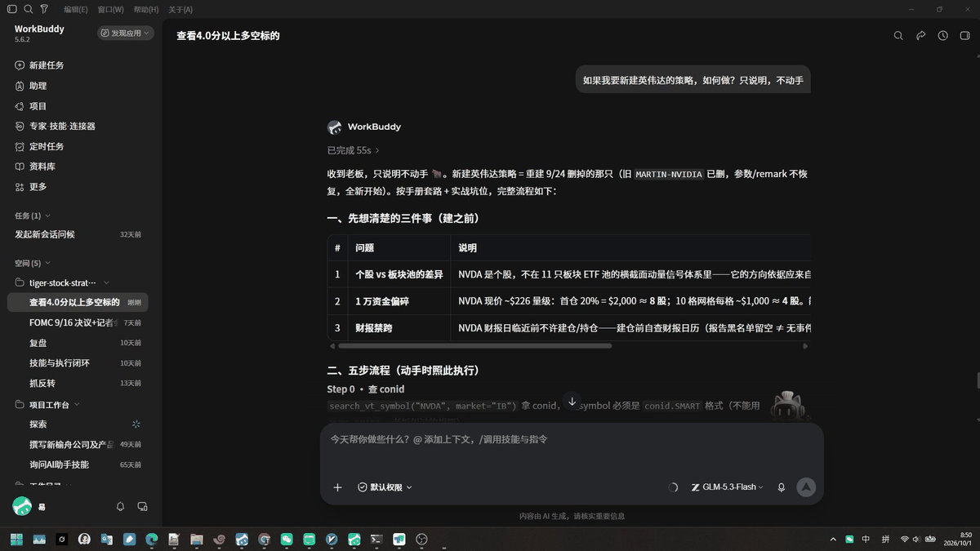Open the GLM-5.3-Flash model selector
Screen dimensions: 980x551
coord(727,487)
